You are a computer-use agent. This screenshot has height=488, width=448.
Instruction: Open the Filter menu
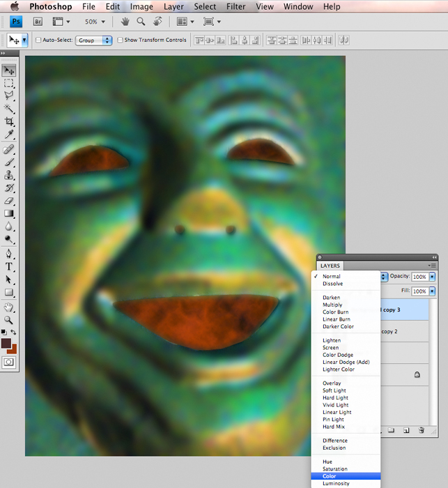(235, 6)
